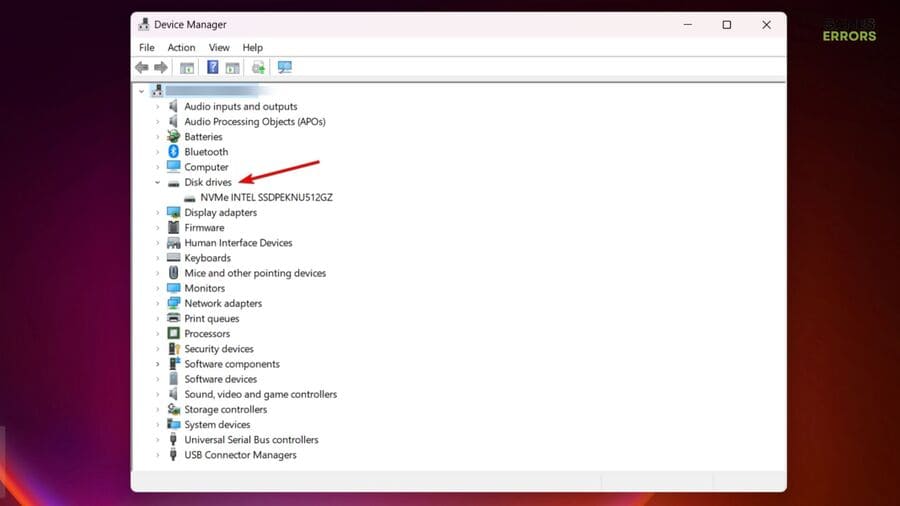Expand the Display adapters category
This screenshot has height=506, width=900.
157,213
